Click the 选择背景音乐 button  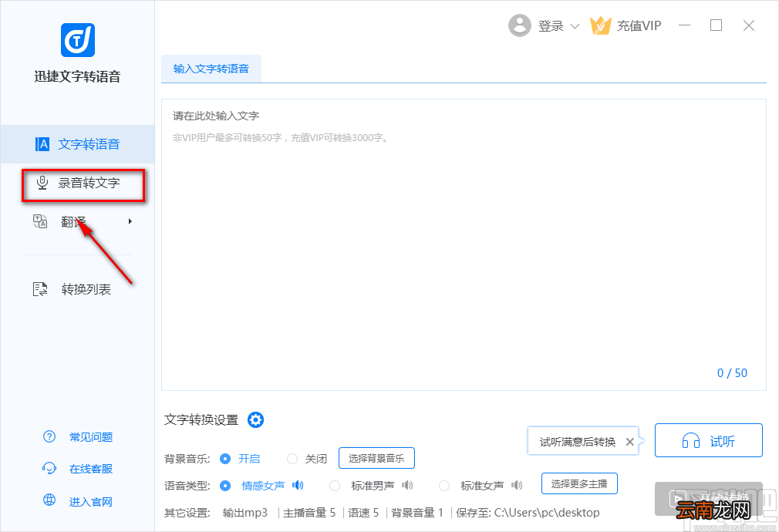pos(376,458)
